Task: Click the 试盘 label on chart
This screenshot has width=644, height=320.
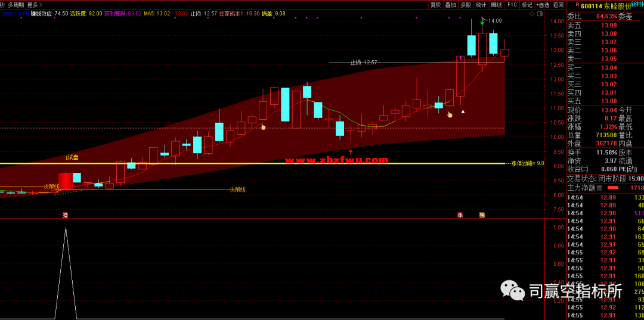Action: 73,157
